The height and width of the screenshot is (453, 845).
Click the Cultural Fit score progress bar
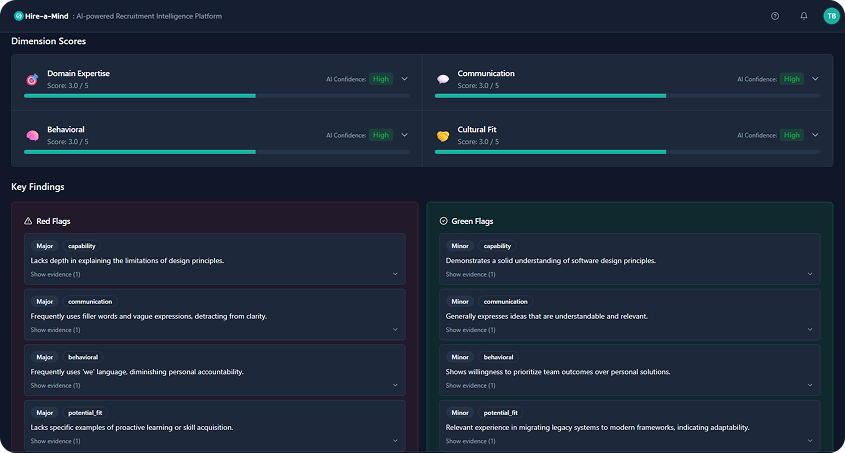coord(627,152)
